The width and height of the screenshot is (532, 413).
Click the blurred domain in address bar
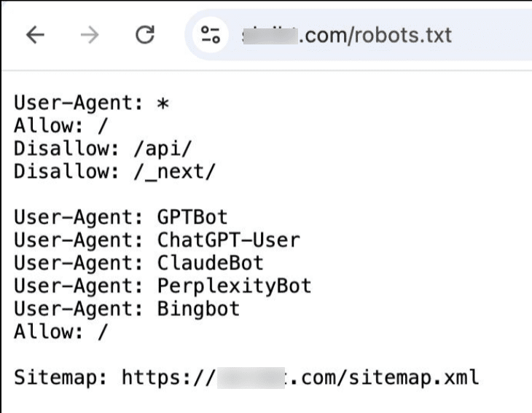click(270, 36)
